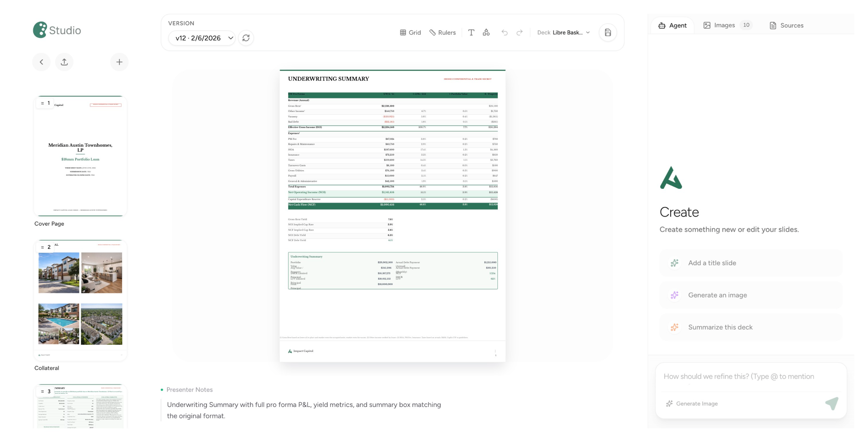868x442 pixels.
Task: Switch to the Images tab
Action: click(724, 25)
